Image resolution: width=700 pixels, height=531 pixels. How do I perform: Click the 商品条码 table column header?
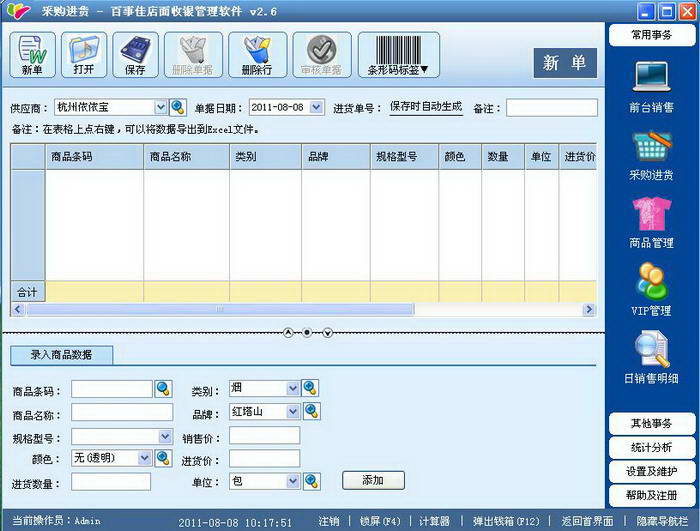[94, 157]
